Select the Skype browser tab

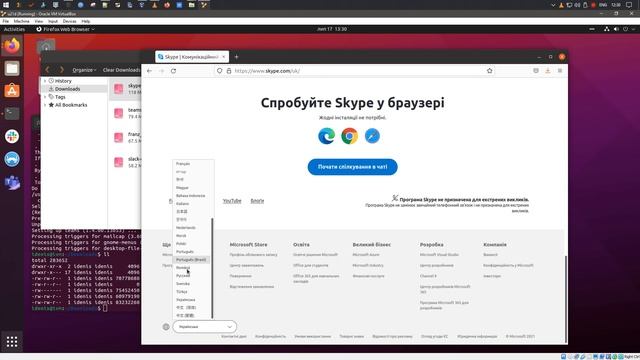coord(192,57)
